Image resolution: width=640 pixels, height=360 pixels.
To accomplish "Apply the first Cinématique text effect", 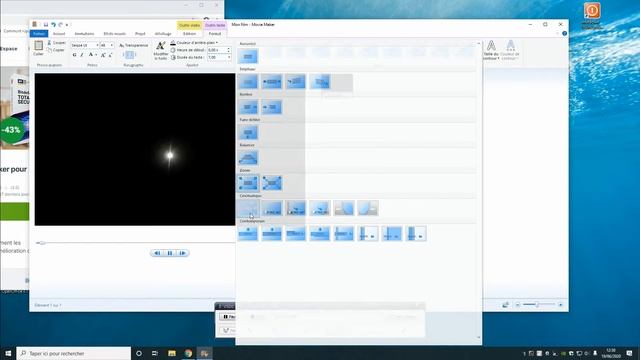I will (x=248, y=209).
